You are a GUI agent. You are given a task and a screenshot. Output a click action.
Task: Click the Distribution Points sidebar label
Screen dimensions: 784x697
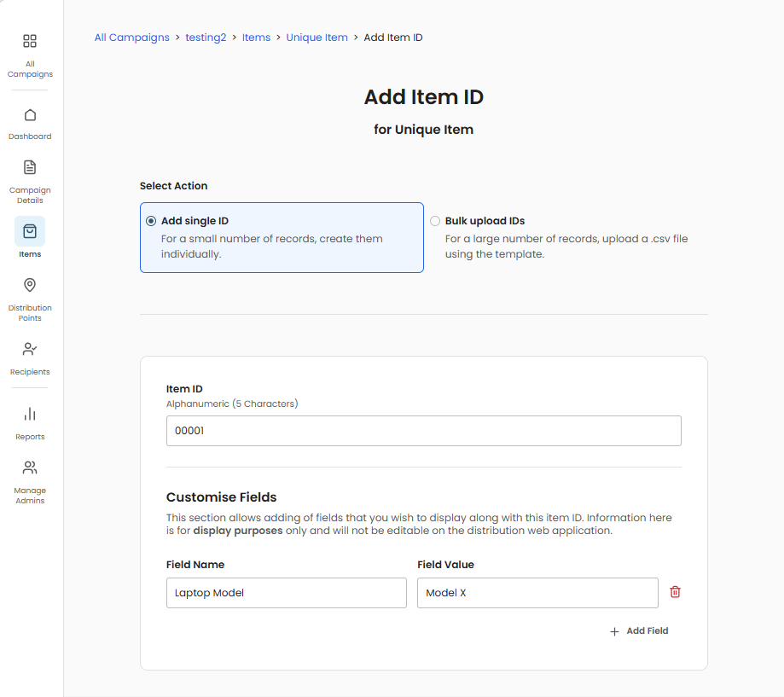pyautogui.click(x=30, y=313)
